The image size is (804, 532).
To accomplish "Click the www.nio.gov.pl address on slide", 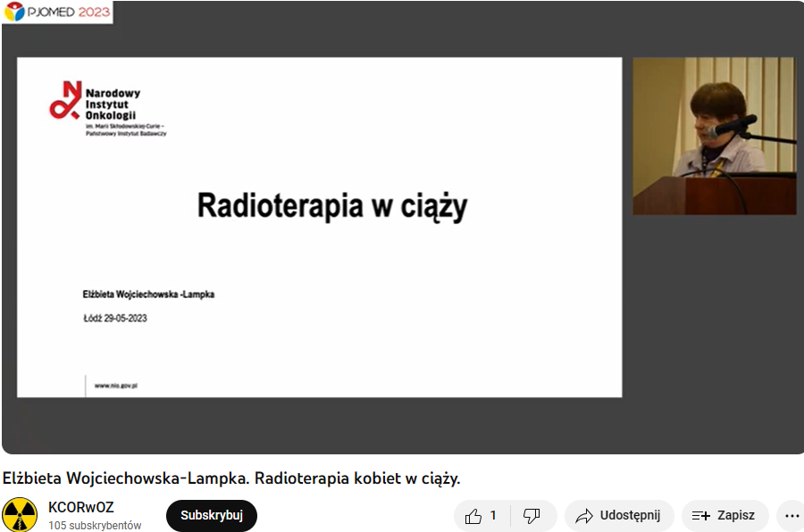I will (116, 386).
